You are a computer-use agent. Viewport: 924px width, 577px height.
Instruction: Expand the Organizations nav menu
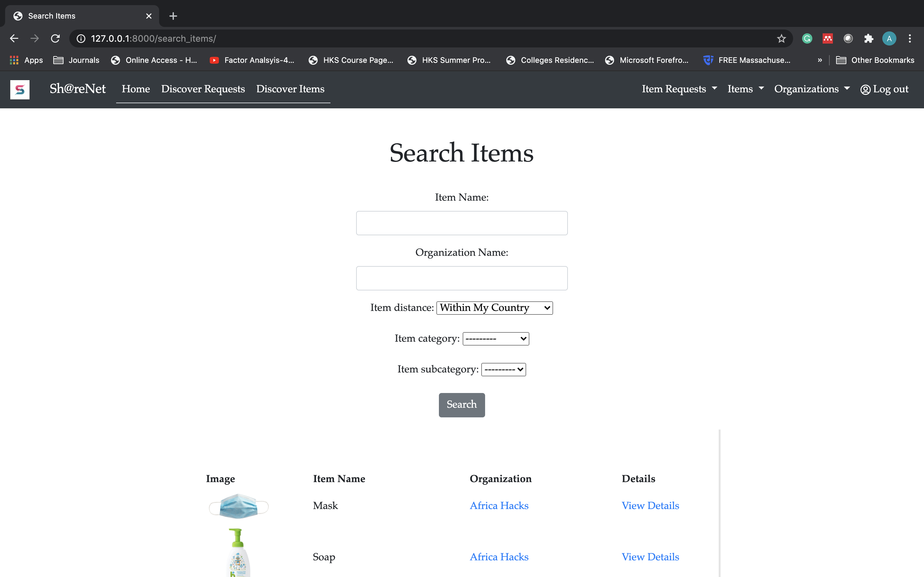coord(812,89)
